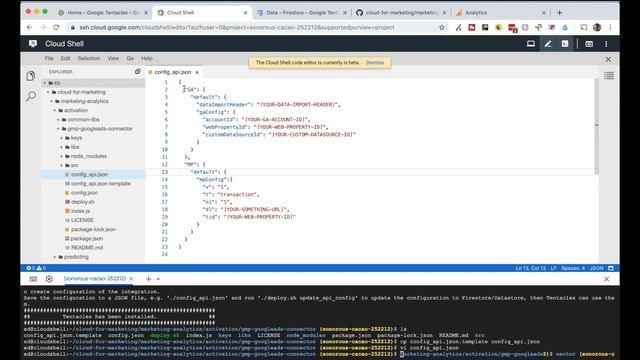Click Collapse All icon beside EXPLORER
This screenshot has height=360, width=640.
click(138, 72)
